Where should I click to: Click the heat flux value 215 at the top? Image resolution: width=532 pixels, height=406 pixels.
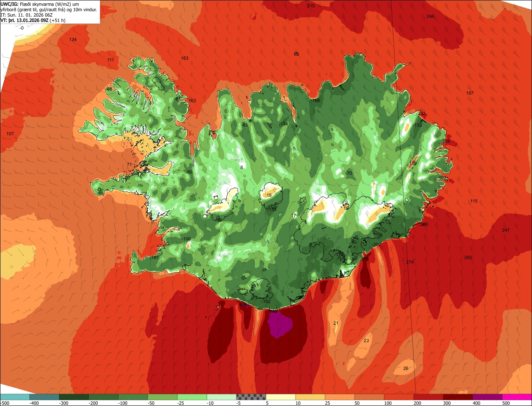(311, 6)
